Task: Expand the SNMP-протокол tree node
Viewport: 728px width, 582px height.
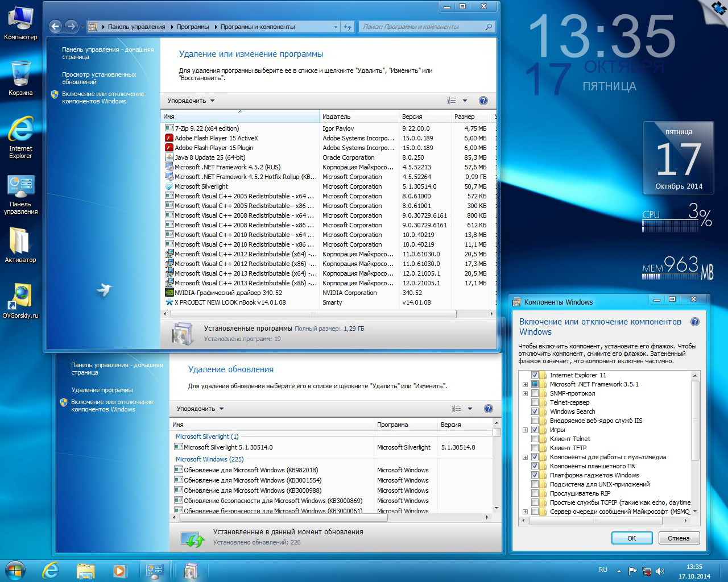Action: (525, 393)
